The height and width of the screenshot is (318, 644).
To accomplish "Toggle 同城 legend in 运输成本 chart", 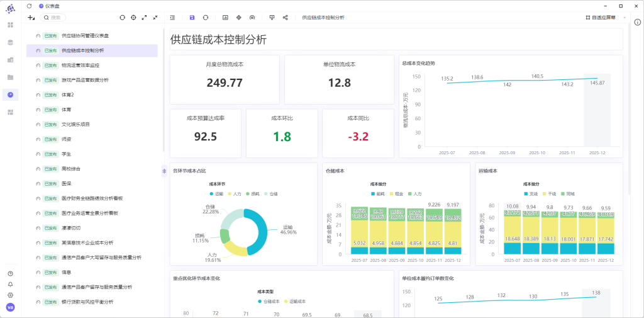I will [568, 193].
